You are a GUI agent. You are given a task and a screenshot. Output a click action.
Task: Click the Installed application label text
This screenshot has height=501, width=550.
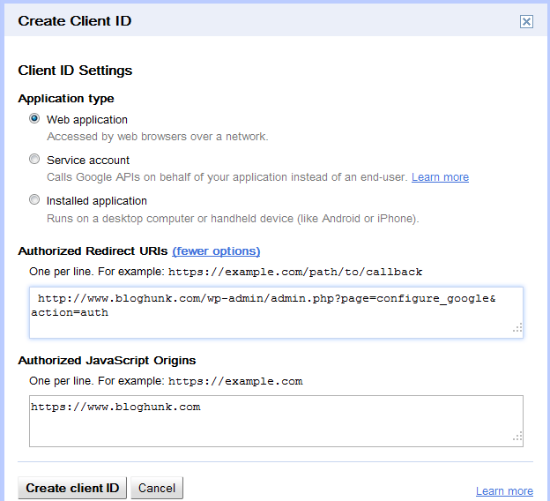[x=97, y=201]
